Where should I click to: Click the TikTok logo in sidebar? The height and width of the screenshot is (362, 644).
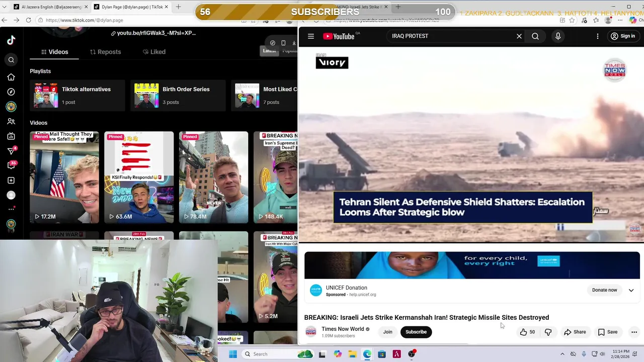tap(11, 41)
